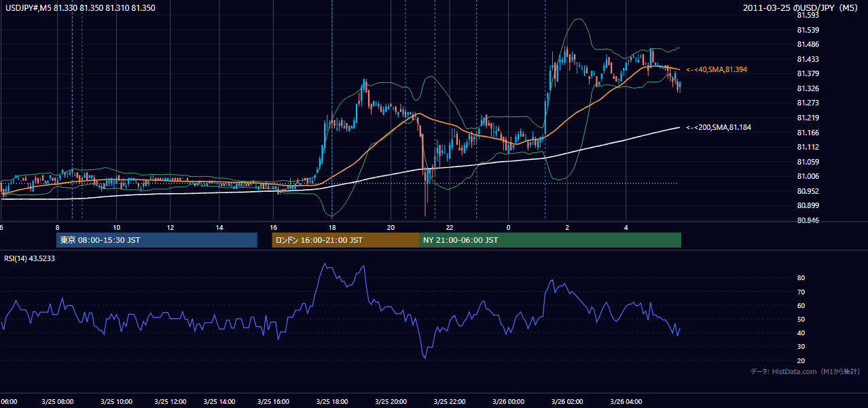
Task: Select the ロンドン 16:00-21:00 JST session bar
Action: [x=345, y=240]
